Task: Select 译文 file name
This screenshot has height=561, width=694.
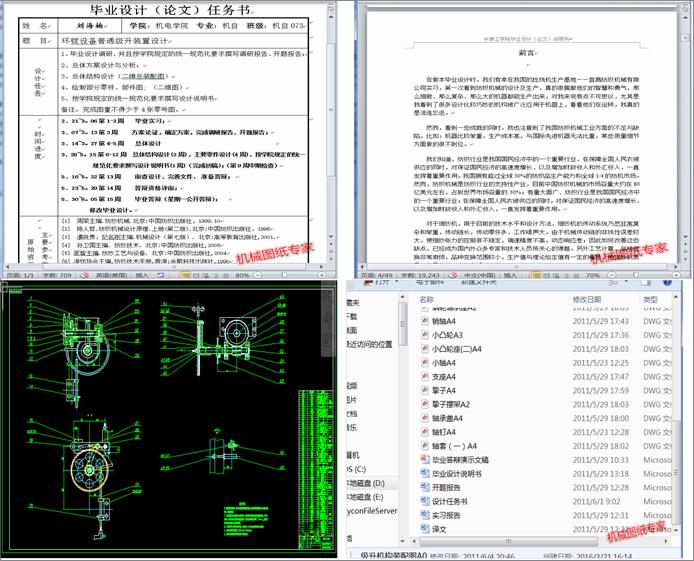Action: [x=439, y=529]
